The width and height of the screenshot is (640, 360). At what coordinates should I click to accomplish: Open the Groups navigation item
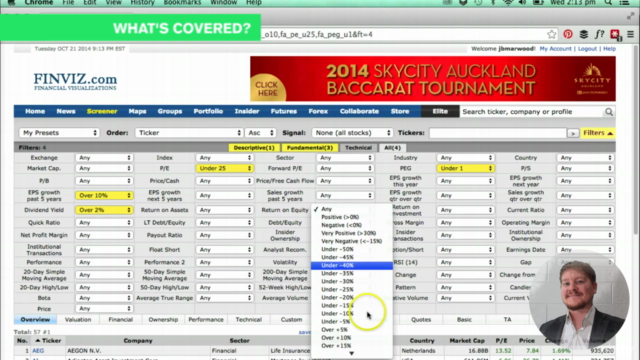point(170,111)
